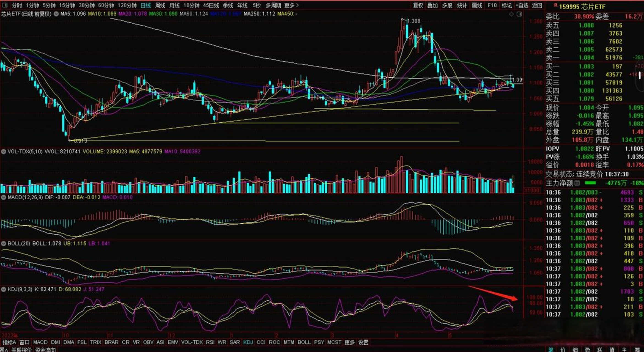Viewport: 644px width, 352px height.
Task: Open the 芯片ETF main chart settings dropdown
Action: point(56,14)
